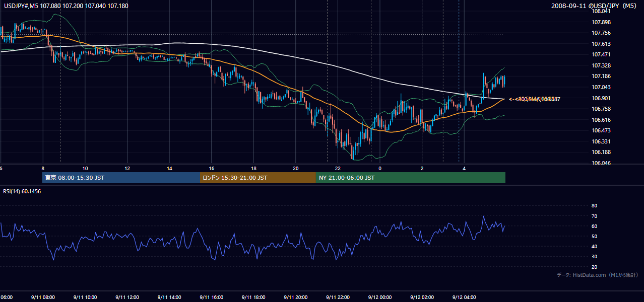Screen dimensions: 644x302
Task: Click the 107.613 price axis label
Action: [601, 44]
